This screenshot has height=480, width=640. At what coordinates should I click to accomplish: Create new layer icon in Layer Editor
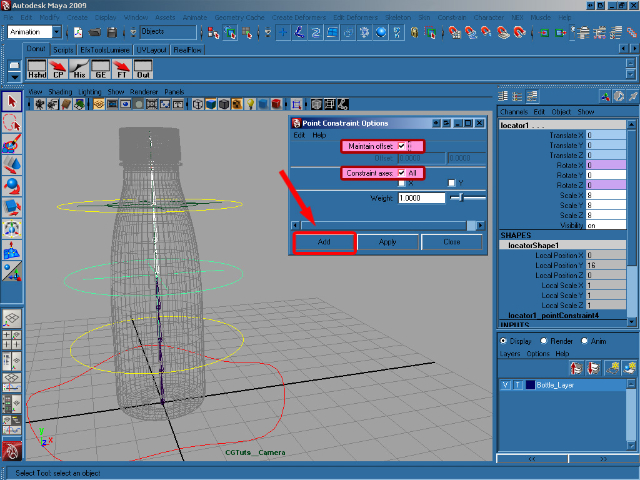[x=613, y=369]
